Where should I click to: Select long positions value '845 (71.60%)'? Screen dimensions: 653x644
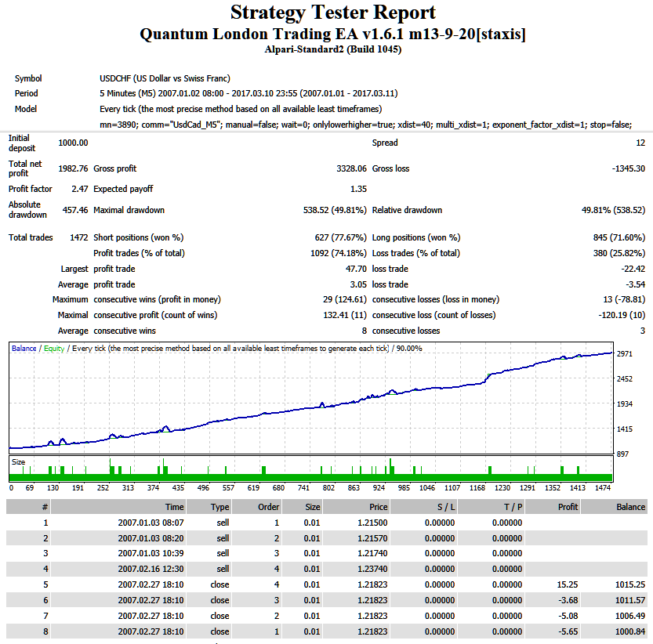point(619,237)
